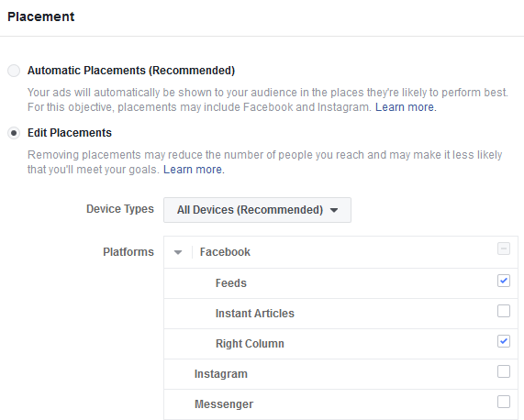Click the Instagram platform label
Viewport: 524px width, 420px height.
(221, 374)
